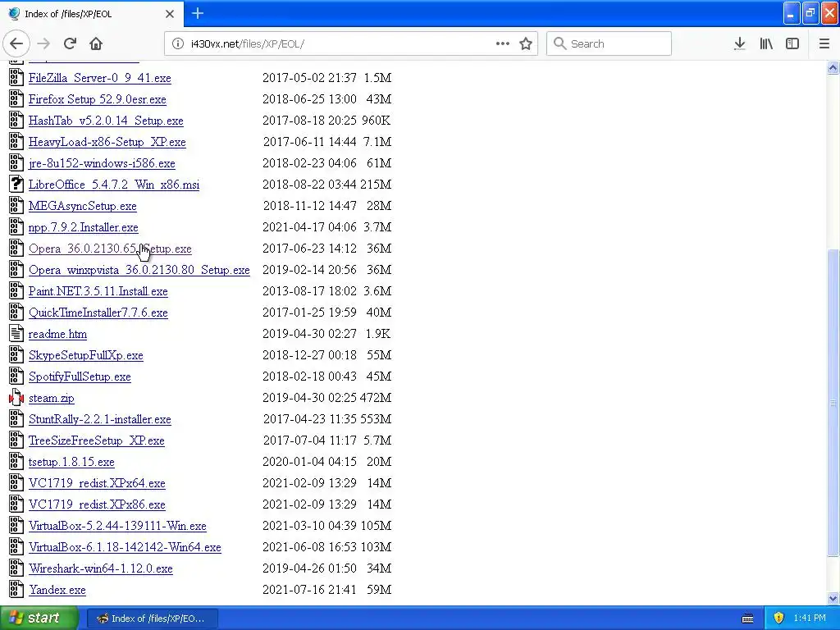Open the StuntRally-2.2.1-installer.exe link
Image resolution: width=840 pixels, height=630 pixels.
(99, 419)
